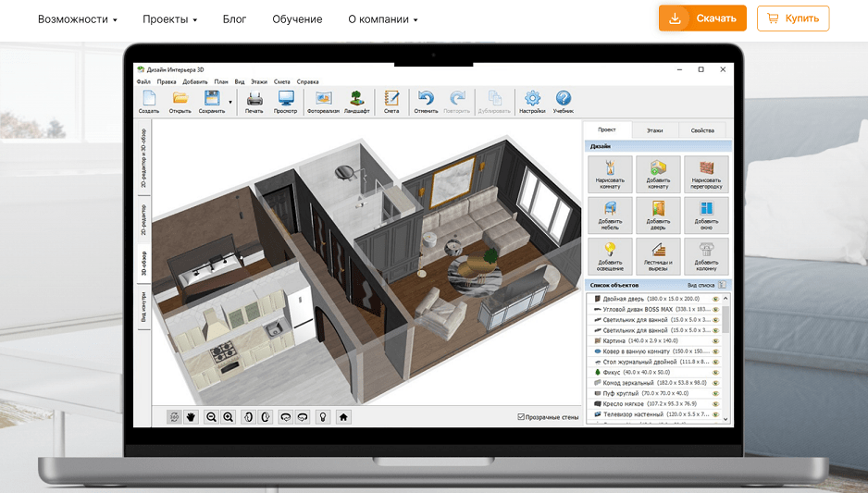Open the Этажи menu bar item

(258, 82)
